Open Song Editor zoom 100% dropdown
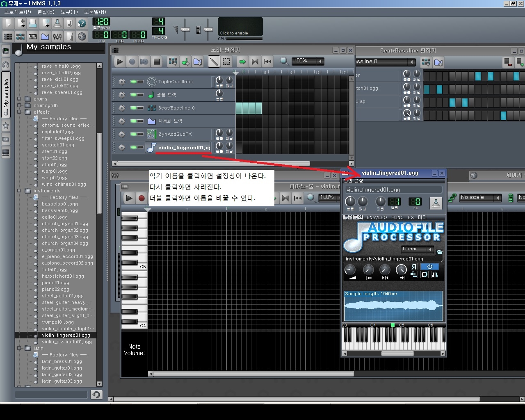525x420 pixels. pos(308,61)
